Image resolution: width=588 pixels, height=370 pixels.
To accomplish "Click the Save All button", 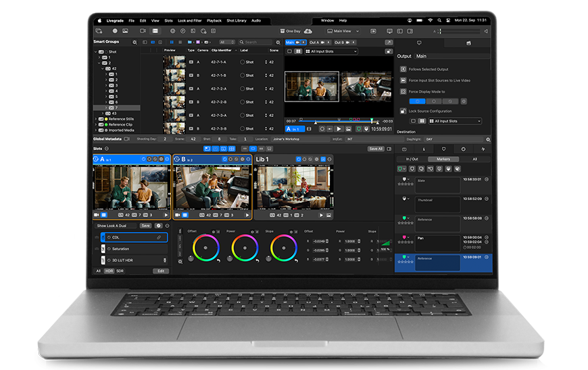I will pos(376,149).
